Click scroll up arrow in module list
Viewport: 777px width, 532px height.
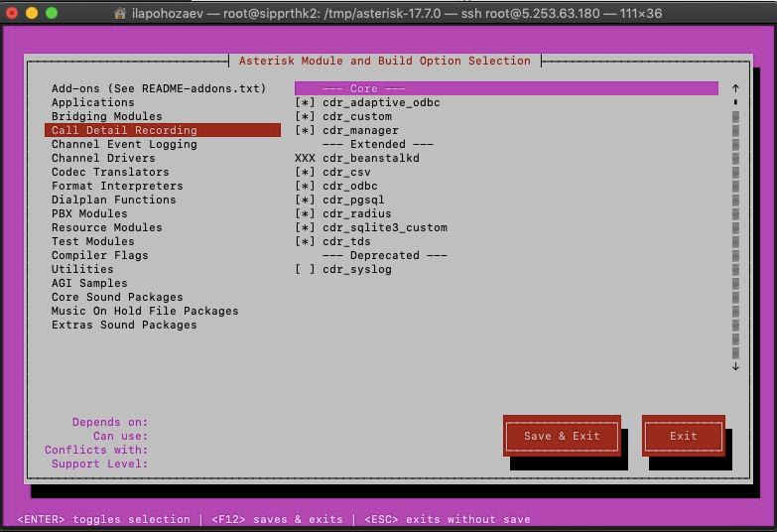(x=735, y=88)
